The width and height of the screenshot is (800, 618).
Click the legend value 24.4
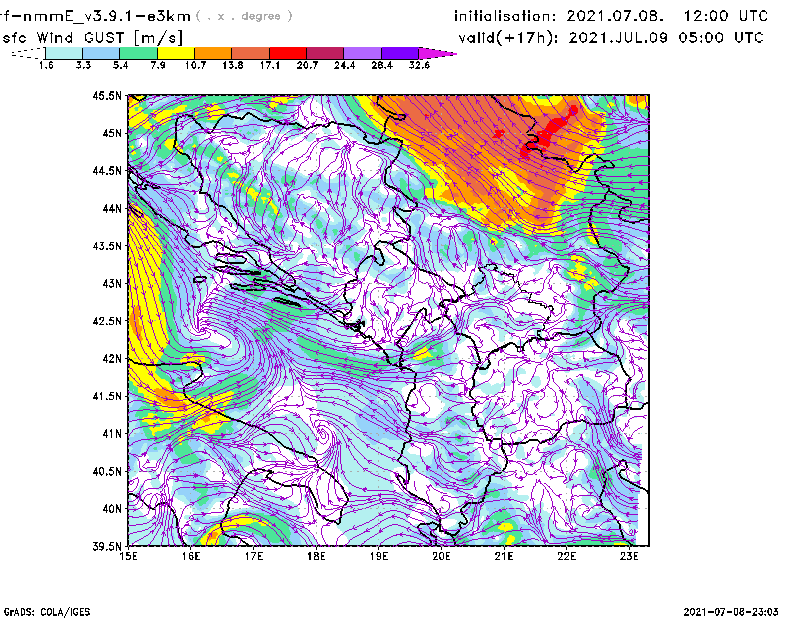pos(344,65)
